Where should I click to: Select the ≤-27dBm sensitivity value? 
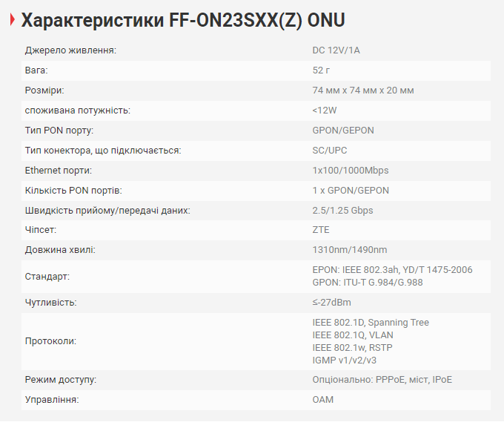tap(332, 303)
